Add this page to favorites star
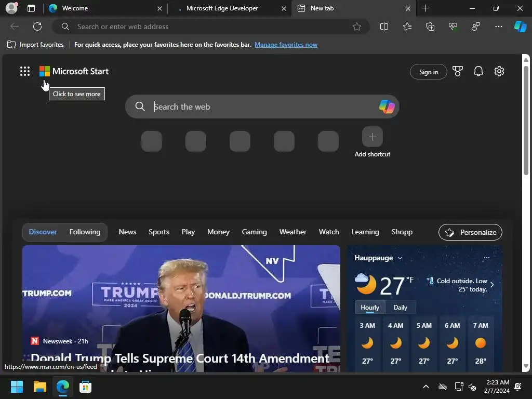The image size is (532, 399). coord(356,26)
